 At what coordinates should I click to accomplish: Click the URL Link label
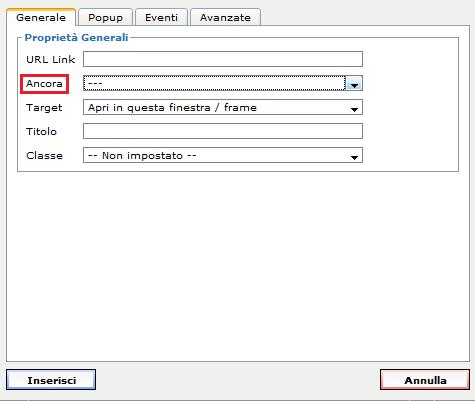click(x=51, y=59)
